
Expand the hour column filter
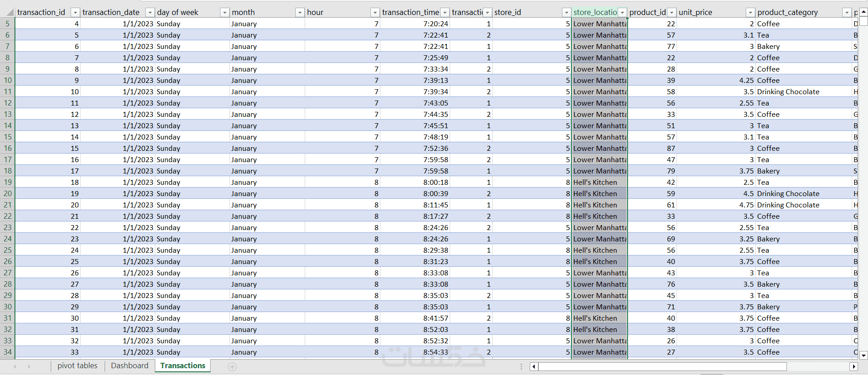pyautogui.click(x=375, y=13)
